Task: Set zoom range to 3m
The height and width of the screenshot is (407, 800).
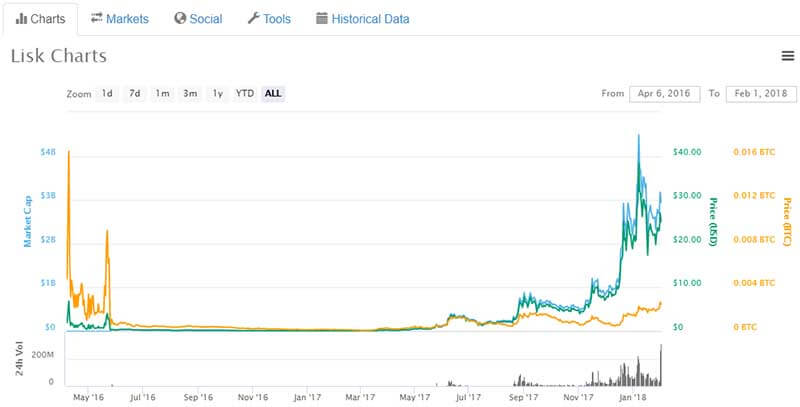Action: [x=190, y=93]
